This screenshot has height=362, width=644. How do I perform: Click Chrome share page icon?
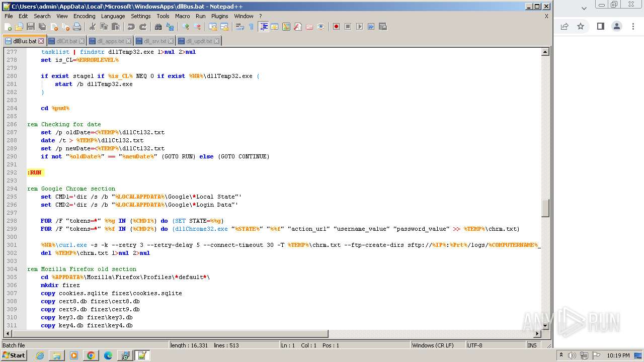pyautogui.click(x=565, y=27)
